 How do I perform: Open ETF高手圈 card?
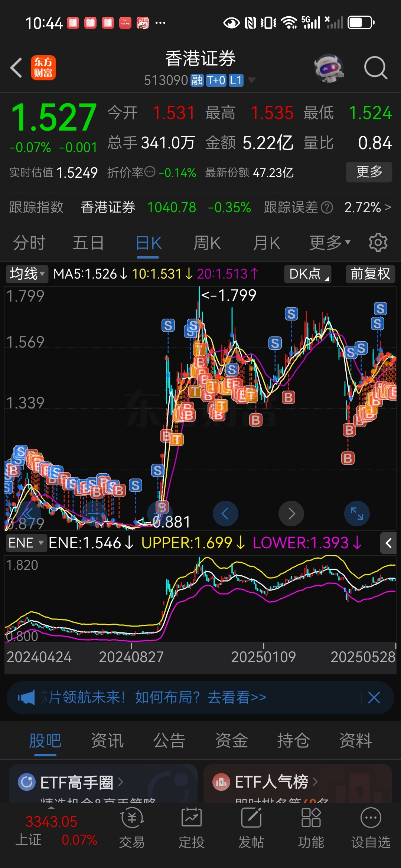(x=103, y=783)
